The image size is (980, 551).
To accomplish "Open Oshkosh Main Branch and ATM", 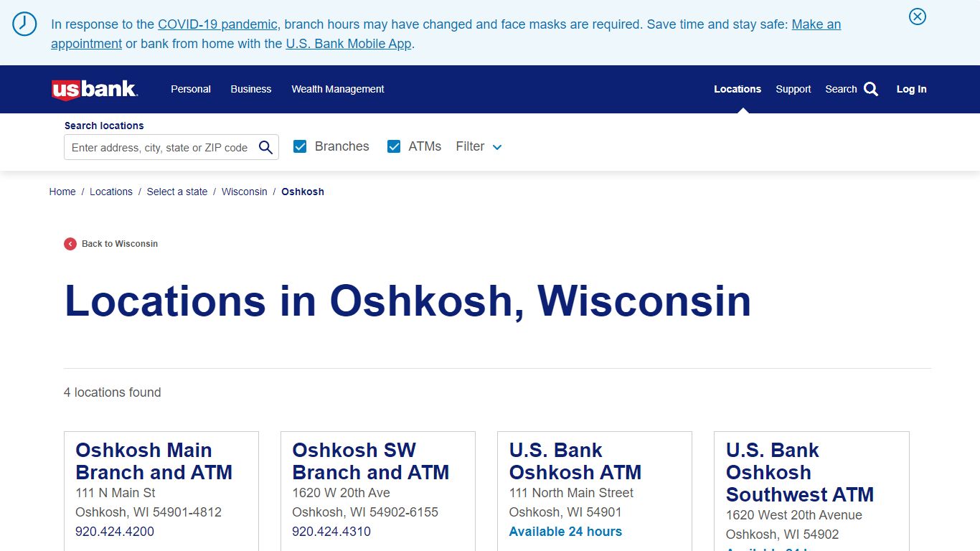I will coord(154,461).
